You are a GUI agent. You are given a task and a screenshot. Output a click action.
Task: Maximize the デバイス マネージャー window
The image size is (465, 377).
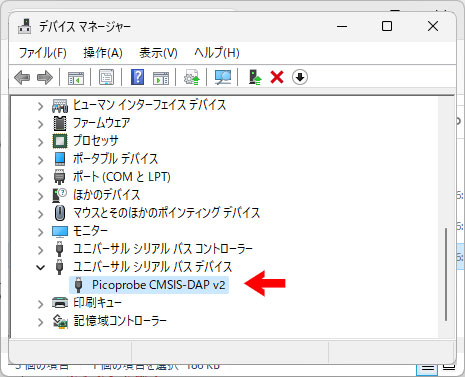(387, 26)
